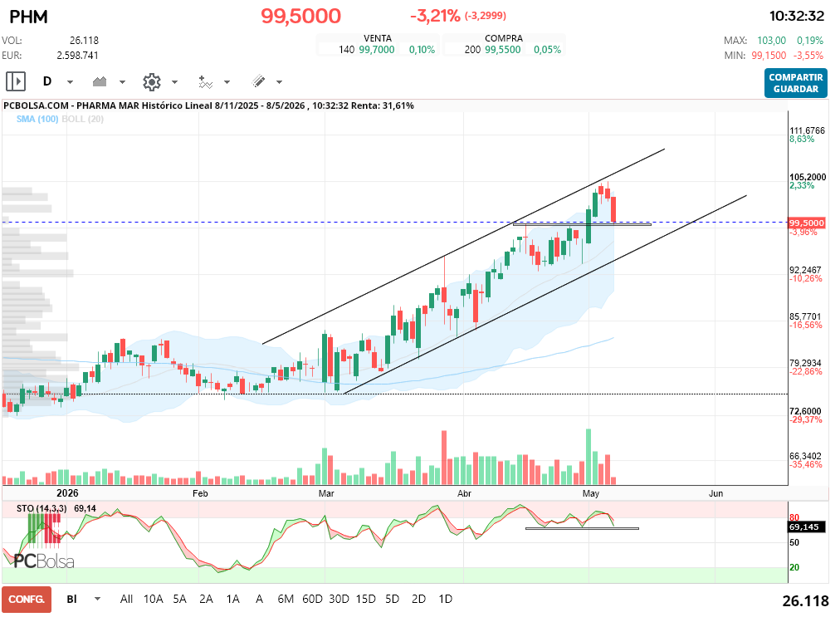Switch to the 5D range
This screenshot has height=617, width=840.
(392, 600)
